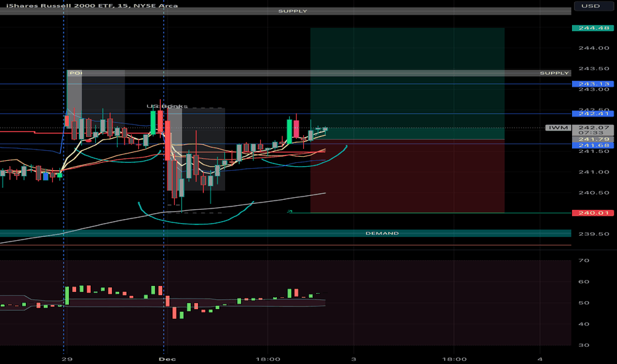Click the indicator scale value 30
This screenshot has width=617, height=364.
click(x=584, y=345)
